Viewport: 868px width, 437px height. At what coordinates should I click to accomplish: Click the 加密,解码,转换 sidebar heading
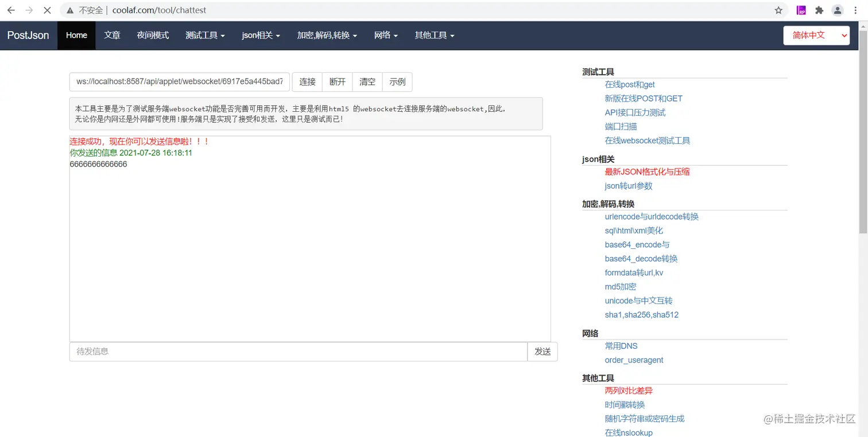click(608, 204)
